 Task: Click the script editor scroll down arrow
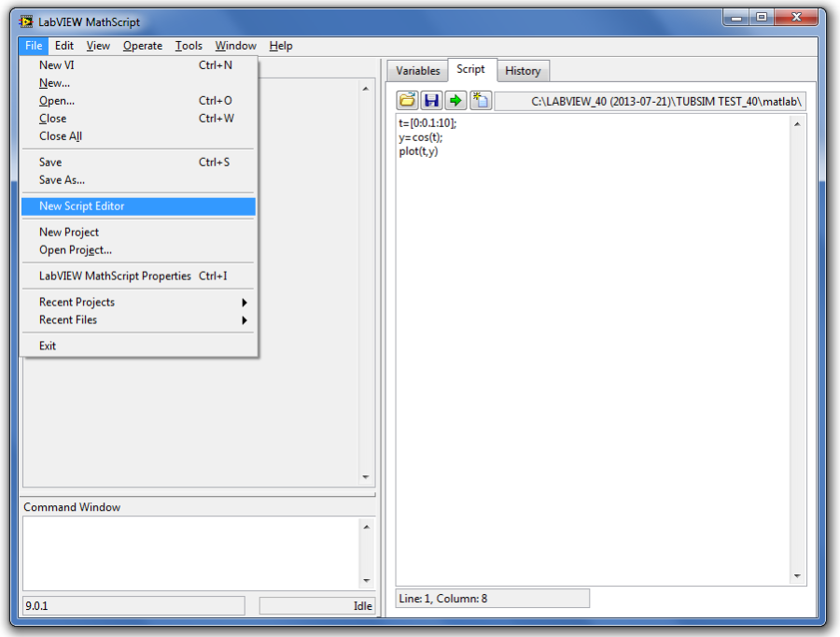(x=797, y=576)
